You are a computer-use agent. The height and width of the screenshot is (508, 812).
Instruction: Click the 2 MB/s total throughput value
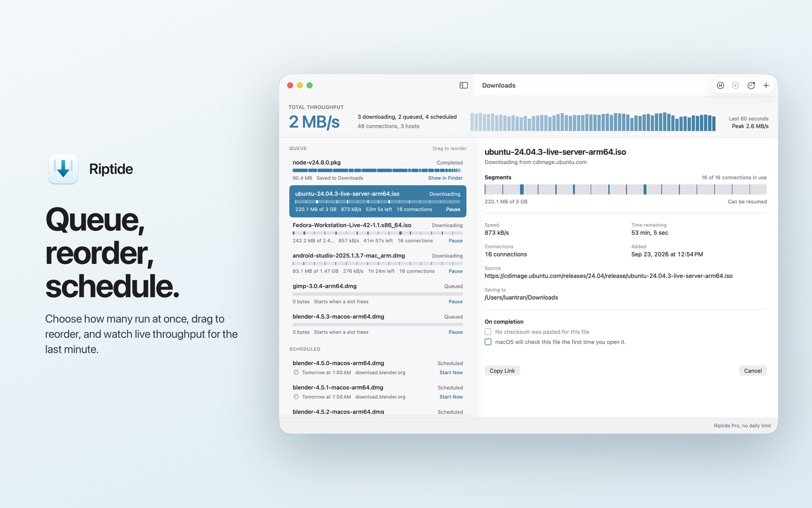(314, 122)
